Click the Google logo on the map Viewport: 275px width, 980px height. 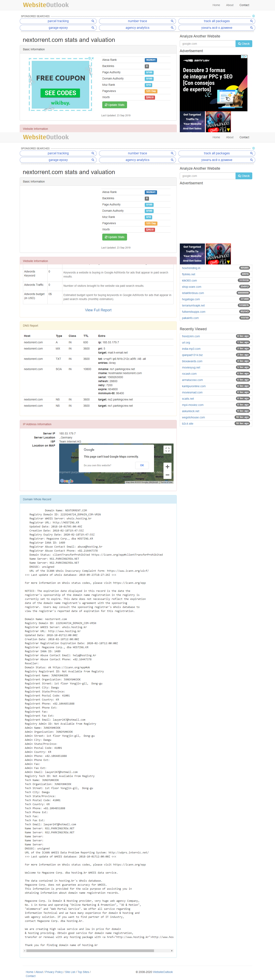pyautogui.click(x=67, y=481)
